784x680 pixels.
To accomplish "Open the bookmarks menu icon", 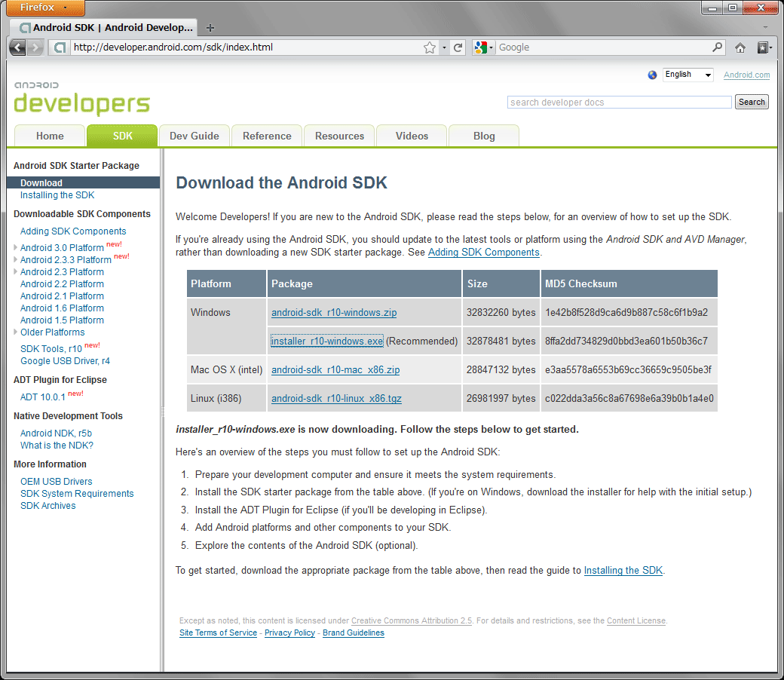I will pyautogui.click(x=763, y=47).
